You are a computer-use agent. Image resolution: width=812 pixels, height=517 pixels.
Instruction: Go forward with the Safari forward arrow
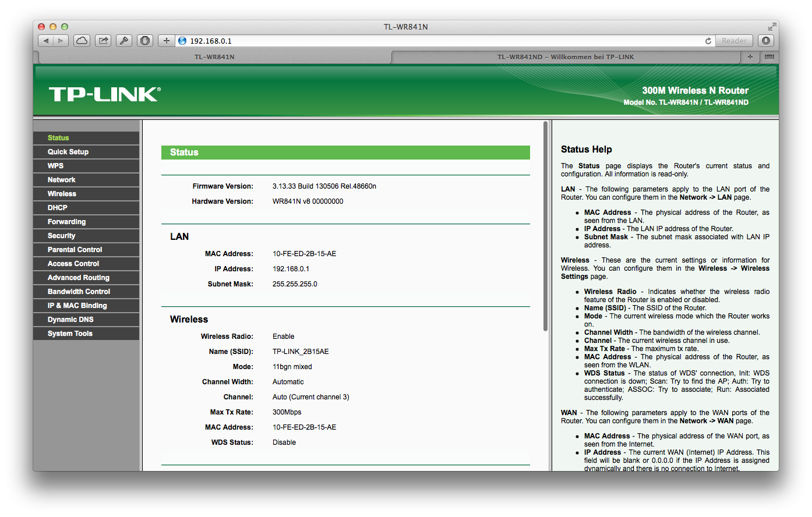tap(61, 41)
